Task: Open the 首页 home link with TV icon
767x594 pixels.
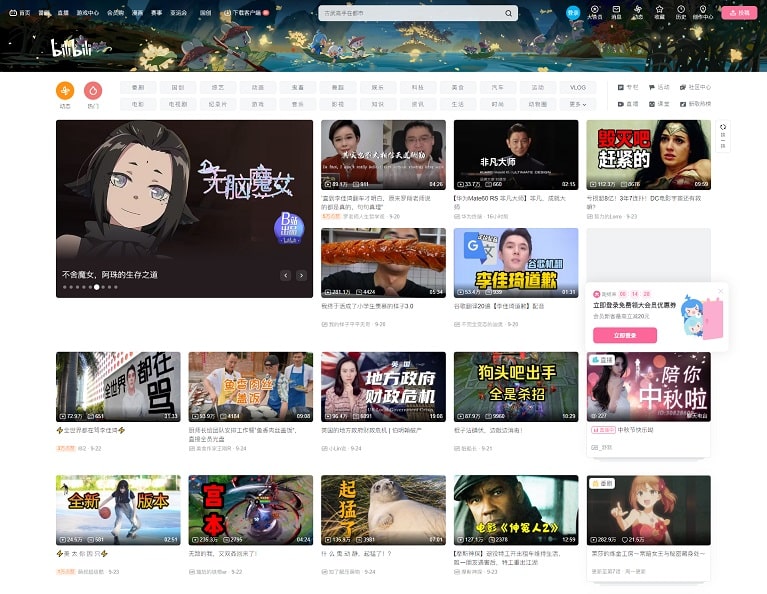Action: coord(20,13)
